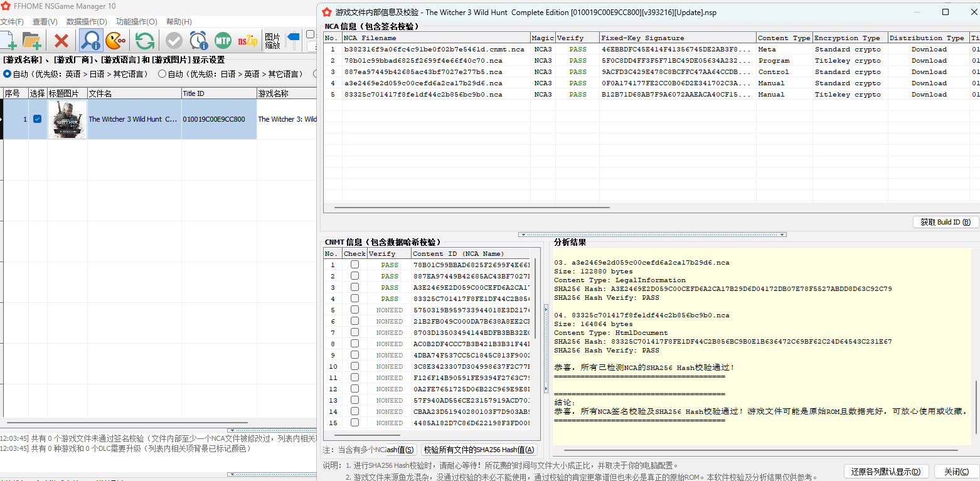Screen dimensions: 980x481
Task: Click the nsZip toolbar icon
Action: 247,41
